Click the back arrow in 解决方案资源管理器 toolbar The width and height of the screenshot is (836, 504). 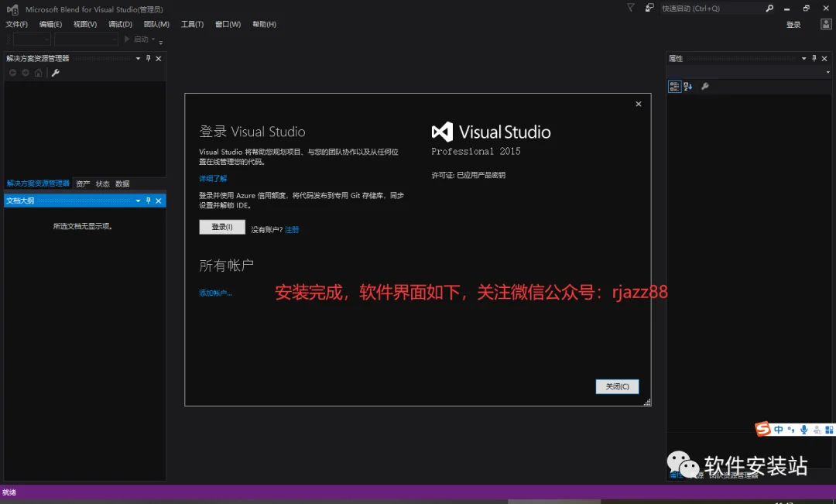point(13,73)
